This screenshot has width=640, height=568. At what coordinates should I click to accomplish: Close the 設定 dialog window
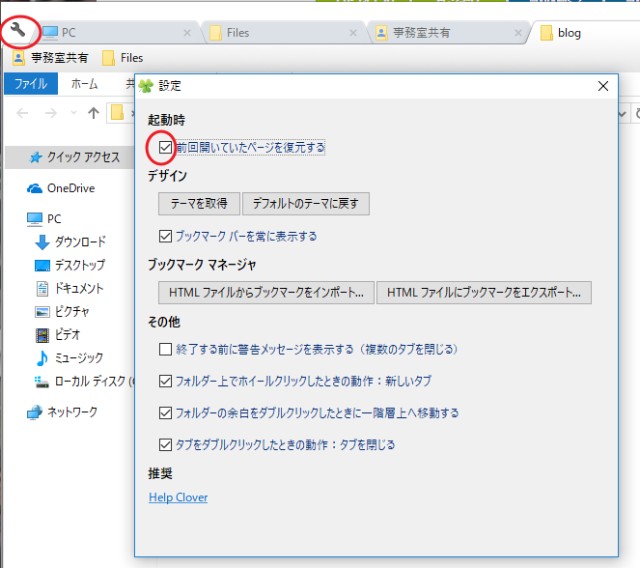pos(602,86)
